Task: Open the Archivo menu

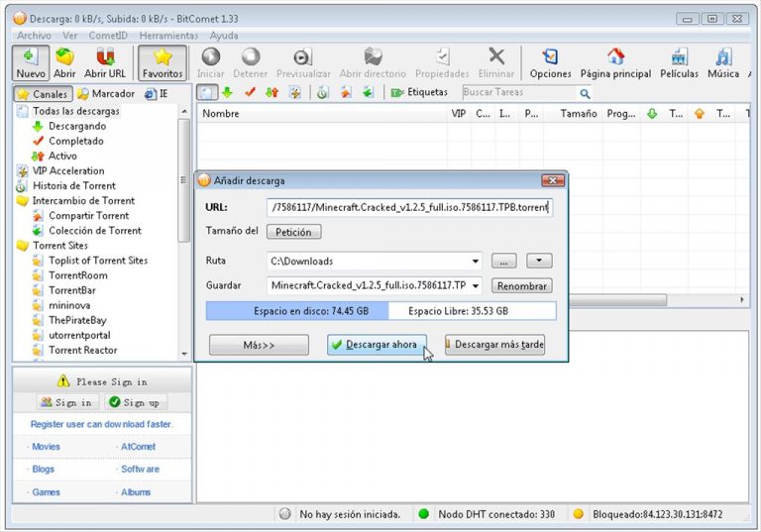Action: [34, 36]
